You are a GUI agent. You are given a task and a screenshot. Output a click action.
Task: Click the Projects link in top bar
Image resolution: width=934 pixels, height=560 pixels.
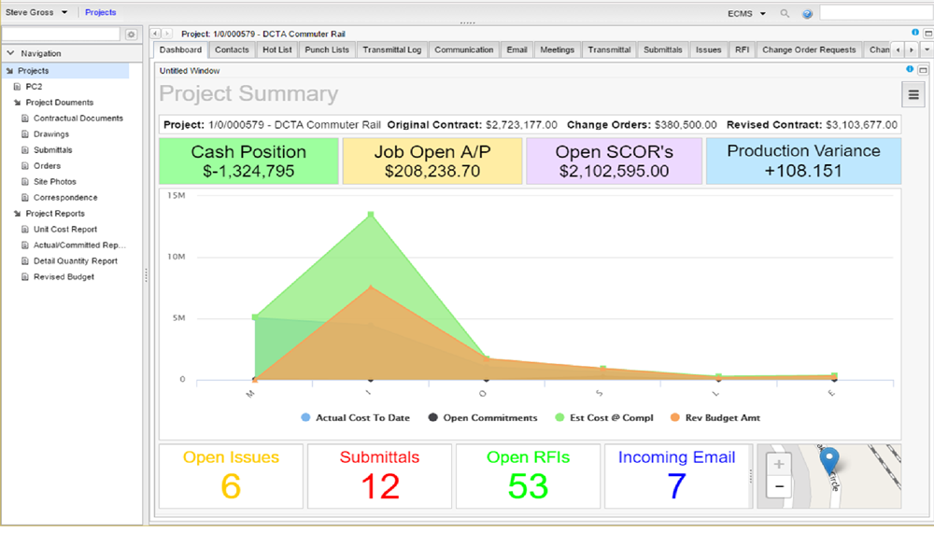coord(100,13)
